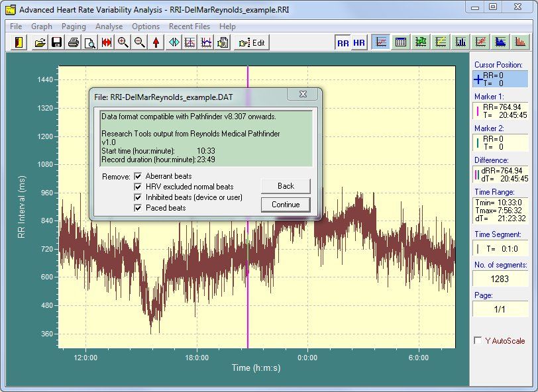Show the blue bar histogram view
Viewport: 538px width, 392px height.
pos(460,42)
